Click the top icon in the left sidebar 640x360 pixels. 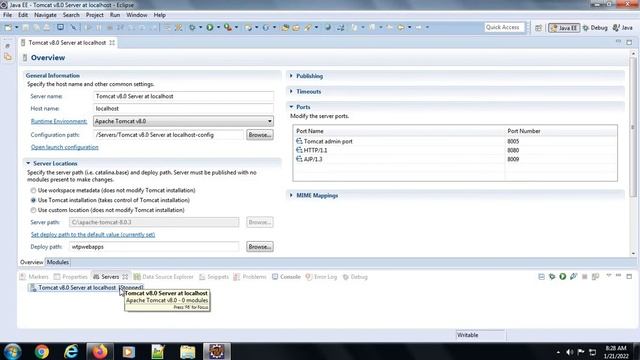click(7, 46)
